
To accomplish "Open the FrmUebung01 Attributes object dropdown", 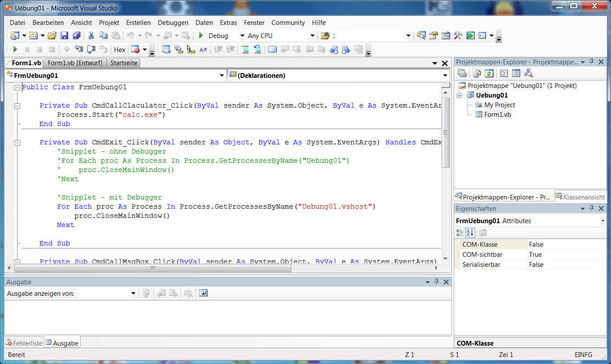I will pos(603,220).
